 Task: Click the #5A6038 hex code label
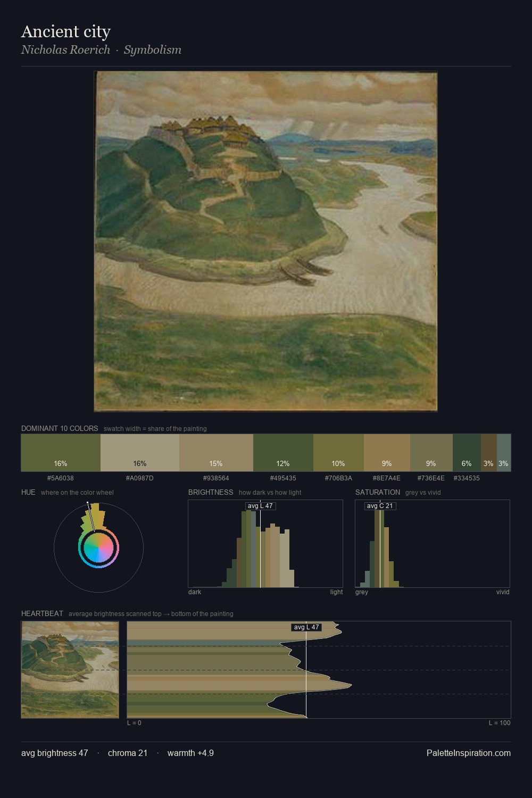[61, 478]
